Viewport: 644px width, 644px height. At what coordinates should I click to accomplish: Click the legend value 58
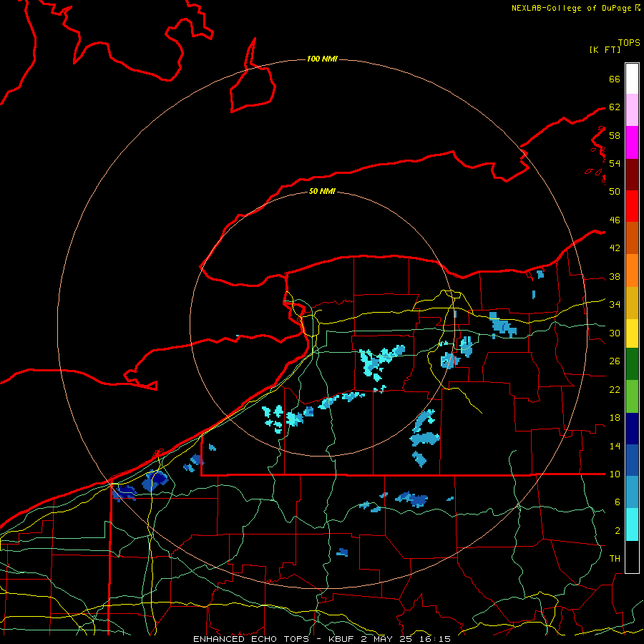615,135
